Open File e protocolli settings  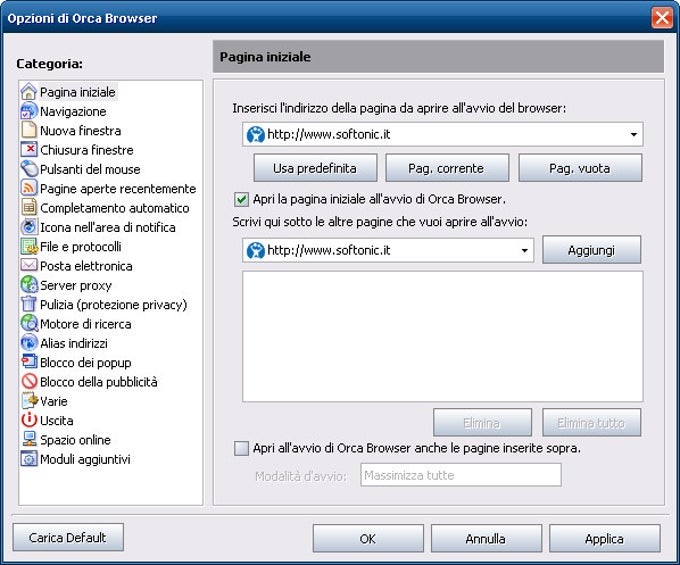(x=81, y=247)
